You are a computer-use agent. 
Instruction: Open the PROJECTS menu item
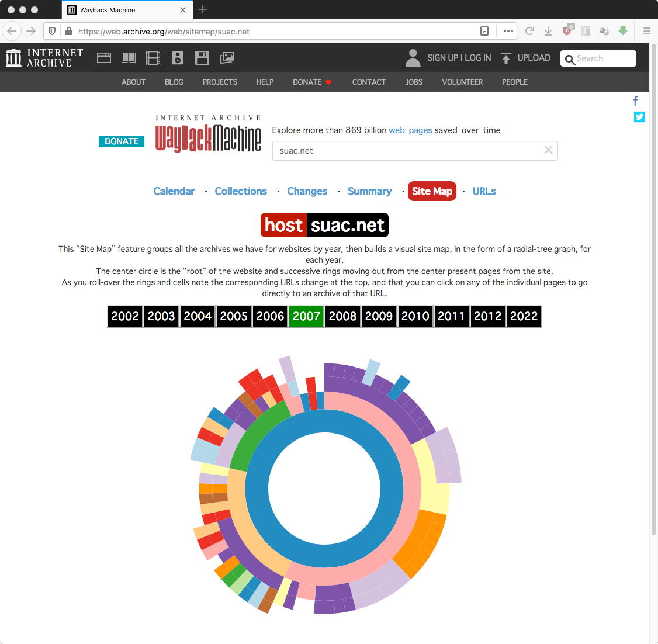(x=220, y=82)
